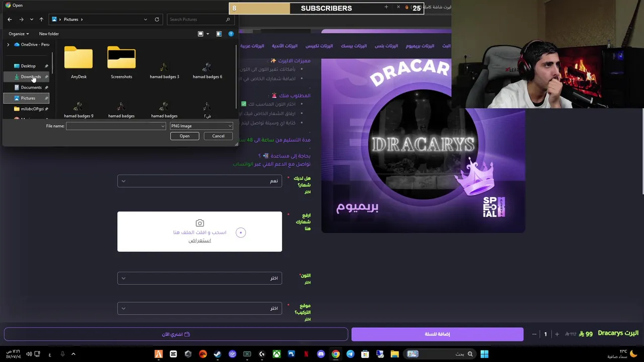Open the 'هل لديك شعار' dropdown showing نعم
The image size is (644, 362).
[x=200, y=181]
